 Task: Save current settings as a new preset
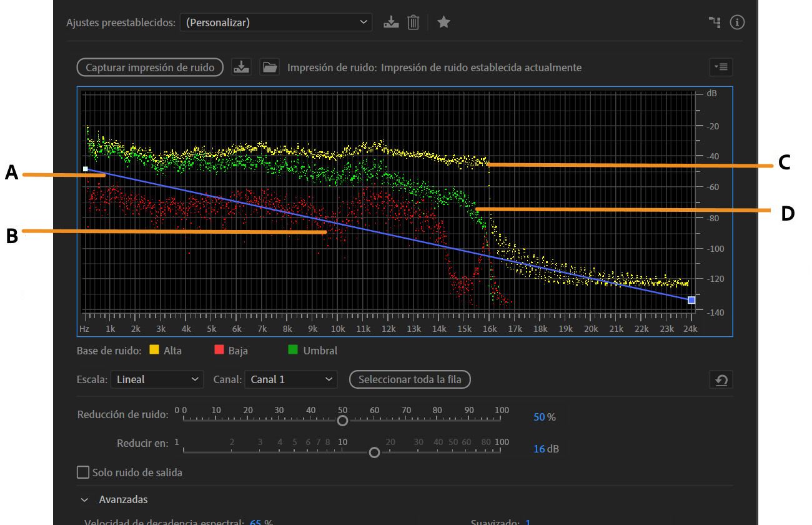tap(391, 22)
